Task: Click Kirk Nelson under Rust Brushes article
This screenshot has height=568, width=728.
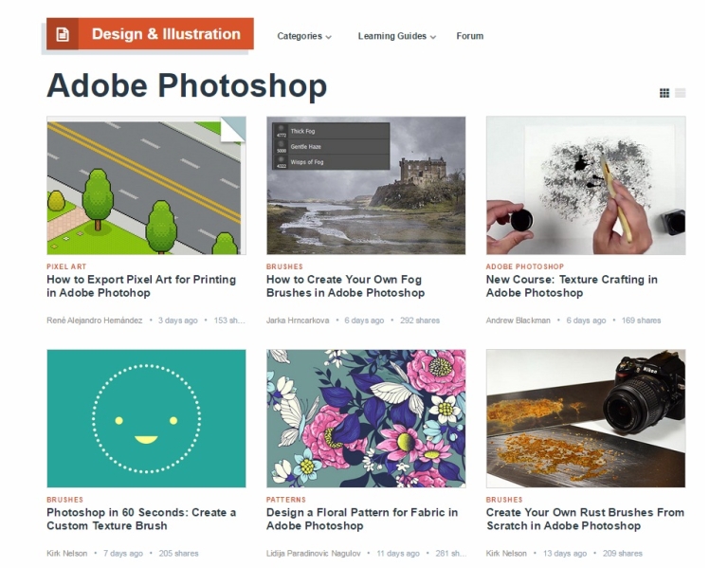Action: 506,554
